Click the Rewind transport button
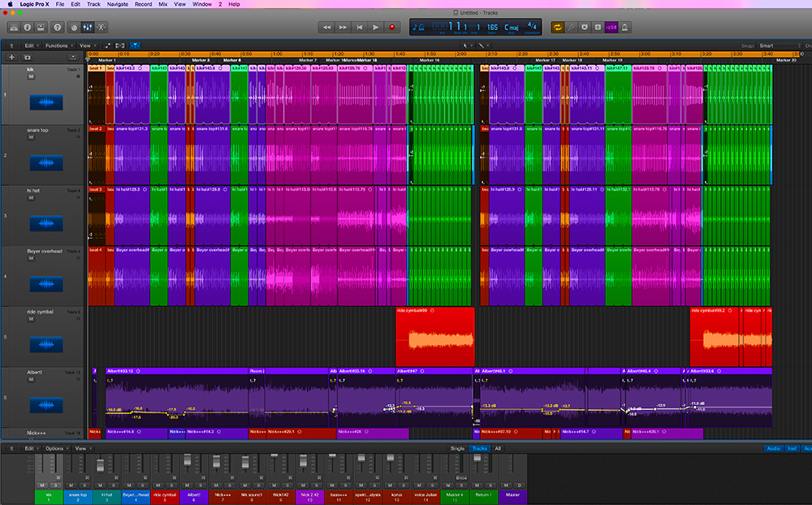 coord(326,28)
